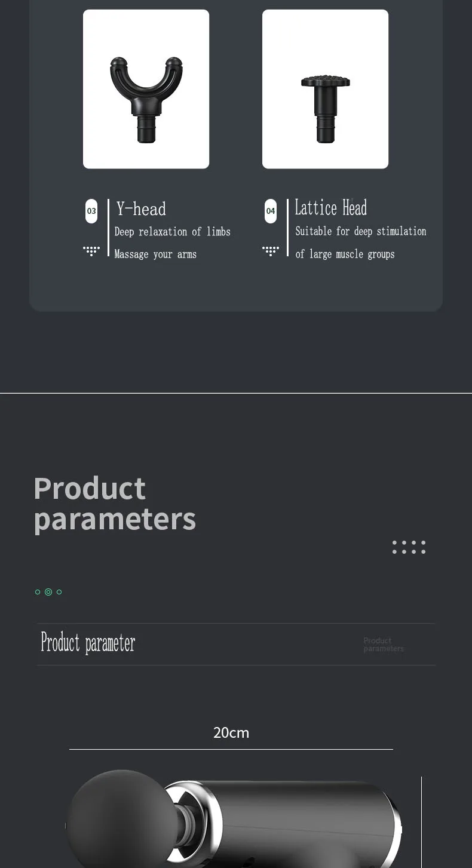
Task: Click the 03 number badge
Action: (x=91, y=211)
